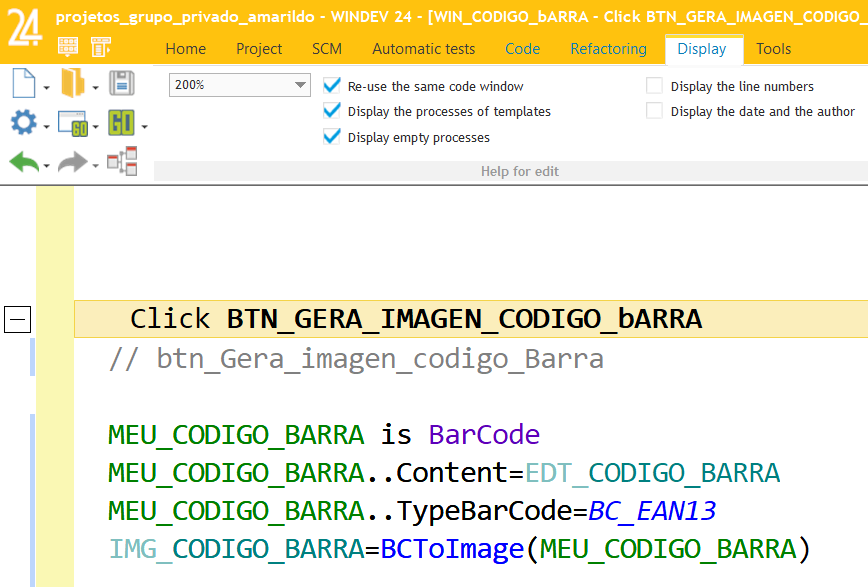Select the Click BTN_GERA_IMAGEN_CODIGO_bARRA event header
Viewport: 868px width, 587px height.
click(x=415, y=318)
